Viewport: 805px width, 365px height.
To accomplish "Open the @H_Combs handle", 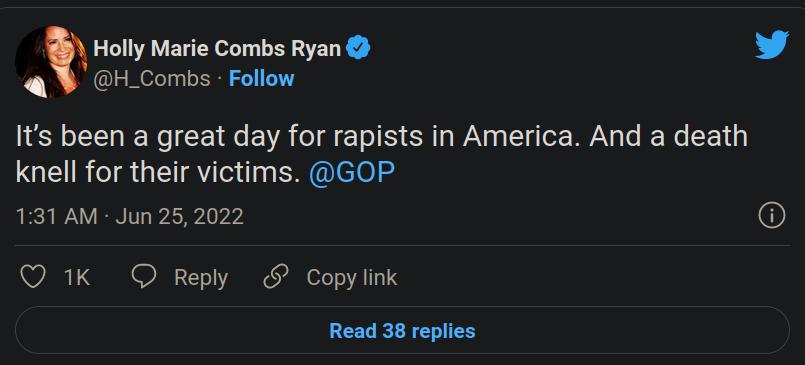I will [152, 79].
